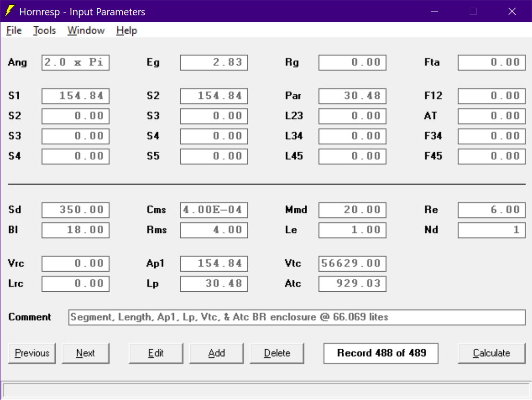Screen dimensions: 532x400
Task: Click the S2 field containing 154.84
Action: tap(214, 96)
